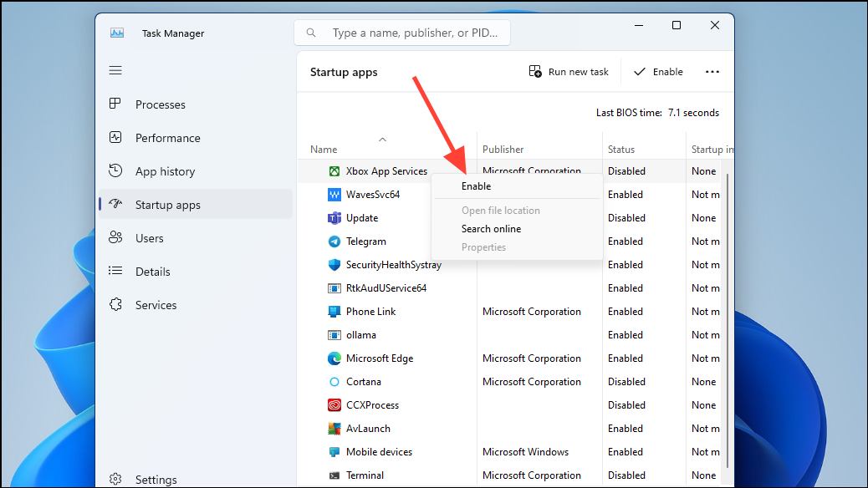Click the Cortana circle icon

(x=334, y=382)
